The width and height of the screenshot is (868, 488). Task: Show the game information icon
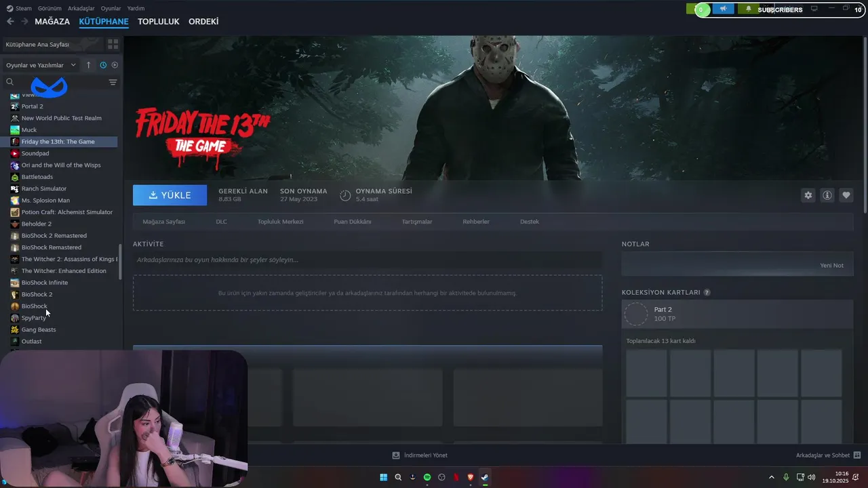[827, 195]
